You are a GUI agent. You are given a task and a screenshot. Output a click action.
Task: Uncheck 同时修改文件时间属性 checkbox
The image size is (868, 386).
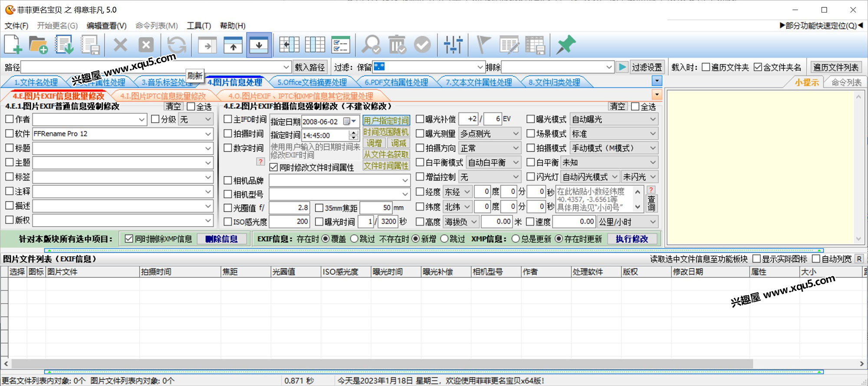273,167
